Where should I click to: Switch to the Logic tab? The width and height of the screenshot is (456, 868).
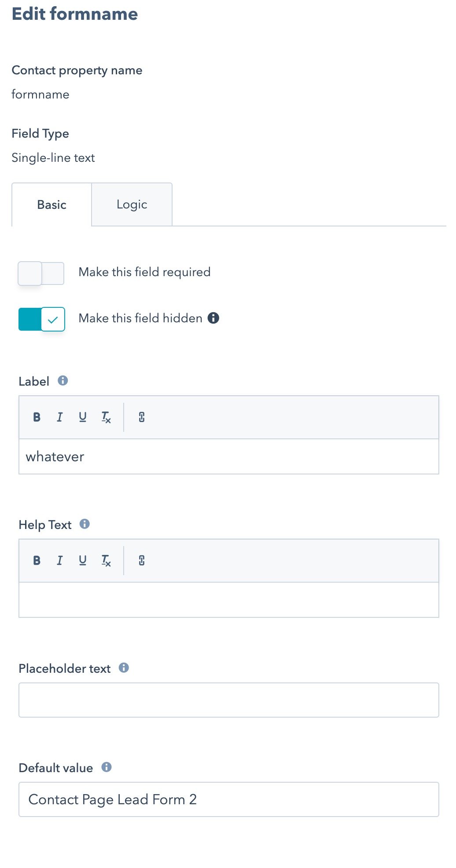point(132,204)
